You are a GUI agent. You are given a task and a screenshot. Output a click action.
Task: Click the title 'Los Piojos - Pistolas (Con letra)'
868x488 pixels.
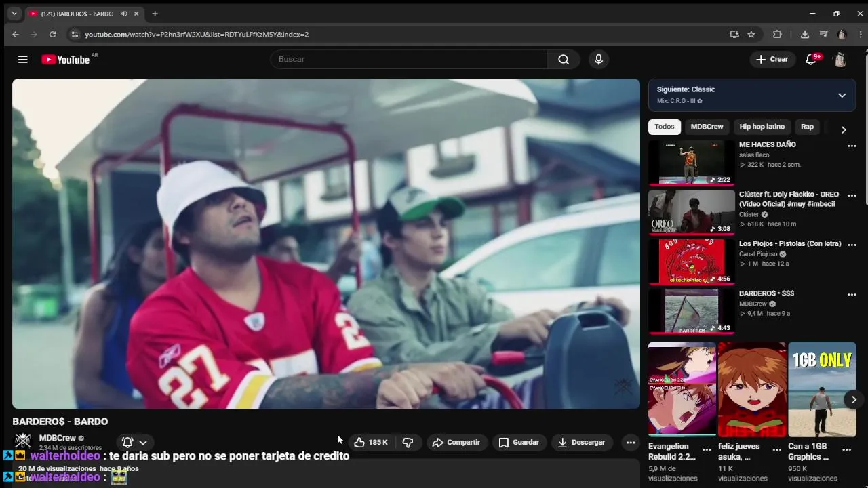[790, 243]
